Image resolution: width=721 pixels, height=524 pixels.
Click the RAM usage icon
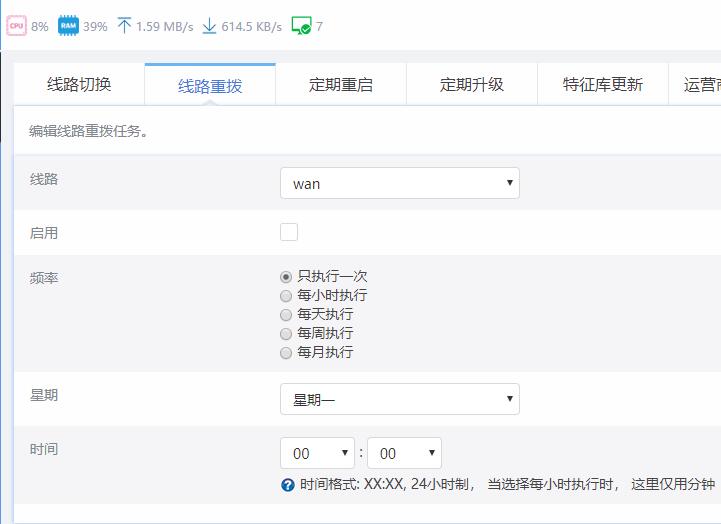click(68, 26)
